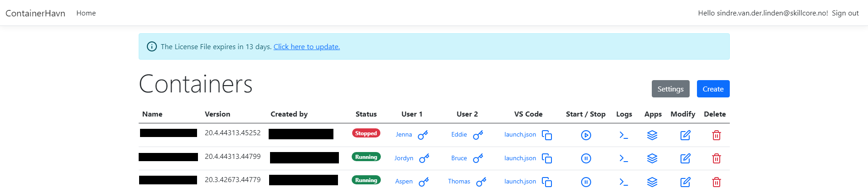Click modify pencil icon for Aspen's container

click(x=685, y=182)
